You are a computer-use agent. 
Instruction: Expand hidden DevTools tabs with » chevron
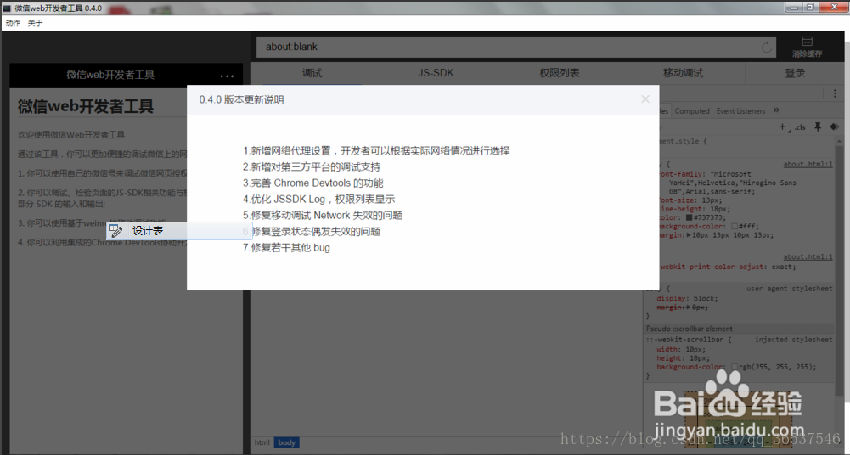(777, 111)
